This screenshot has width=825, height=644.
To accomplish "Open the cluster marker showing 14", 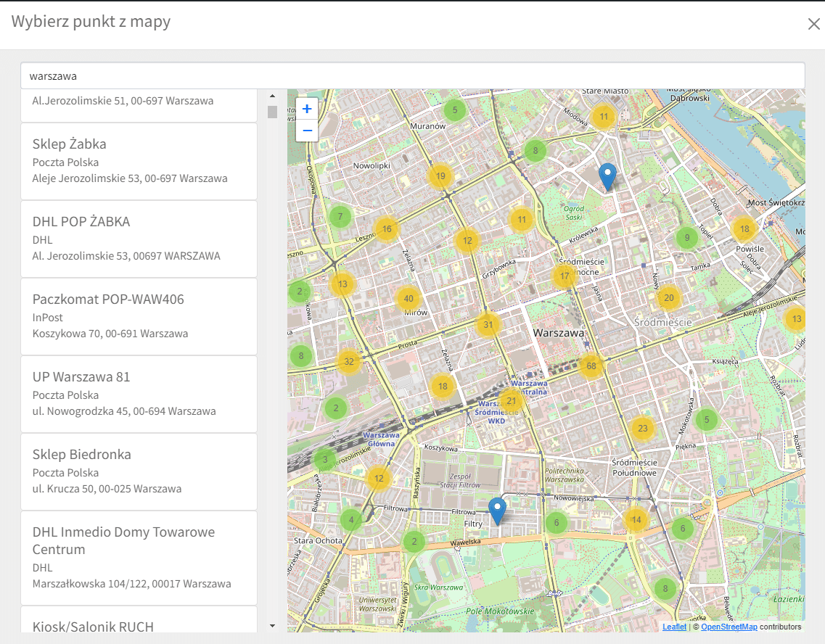I will [636, 519].
